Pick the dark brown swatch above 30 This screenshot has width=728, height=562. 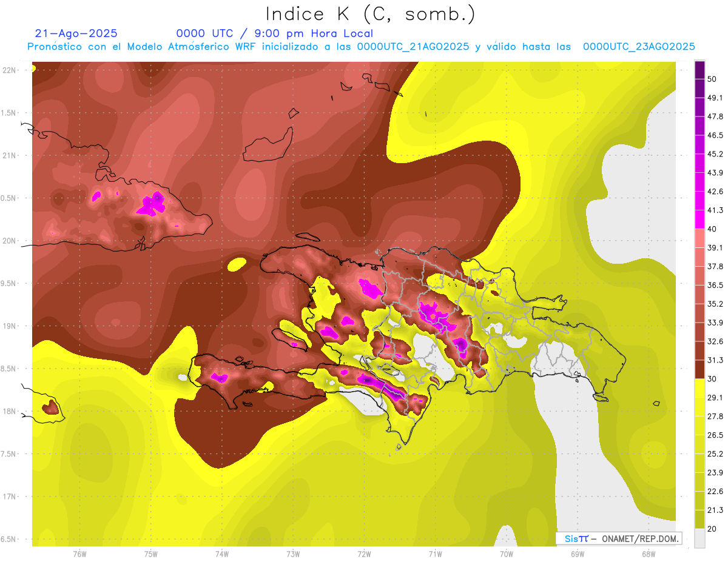[699, 369]
